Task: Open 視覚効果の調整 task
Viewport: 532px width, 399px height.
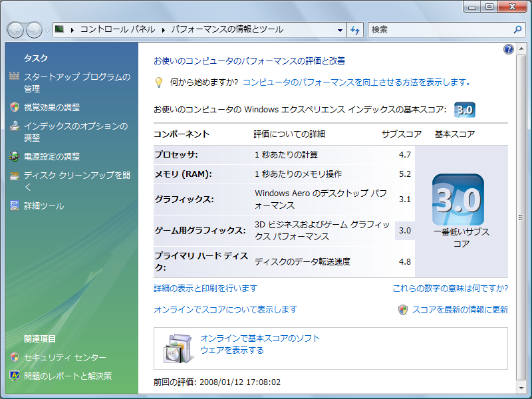Action: pyautogui.click(x=52, y=107)
